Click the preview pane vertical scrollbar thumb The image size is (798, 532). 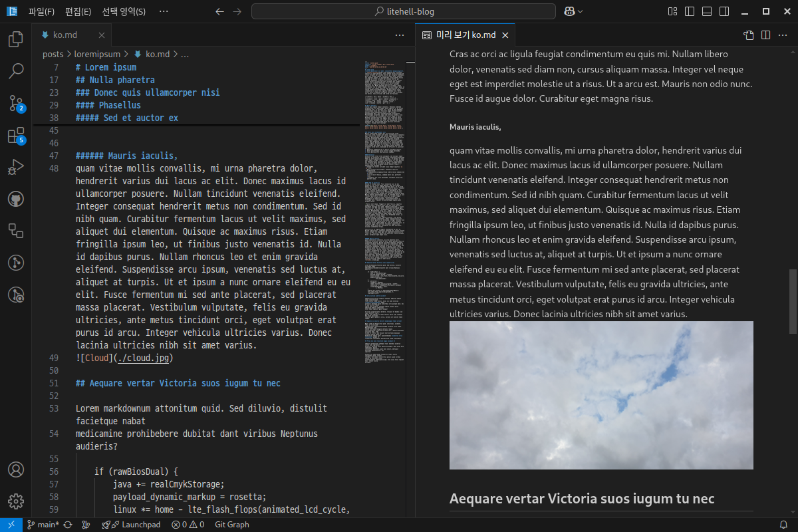click(x=792, y=301)
